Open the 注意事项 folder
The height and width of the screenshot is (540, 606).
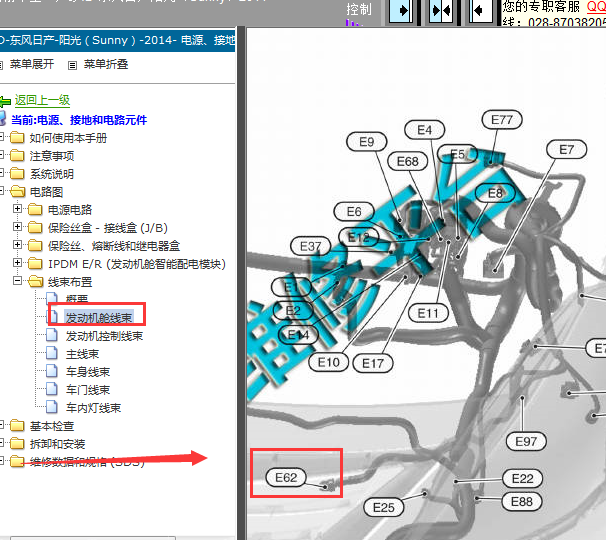(x=52, y=156)
